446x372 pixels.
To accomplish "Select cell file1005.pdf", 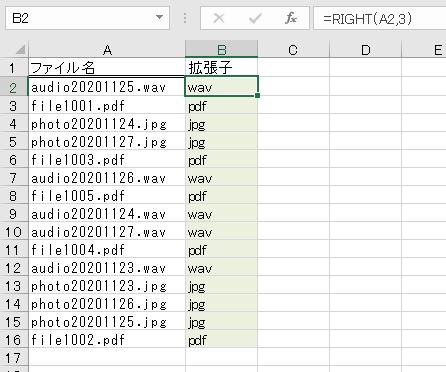I will (107, 195).
